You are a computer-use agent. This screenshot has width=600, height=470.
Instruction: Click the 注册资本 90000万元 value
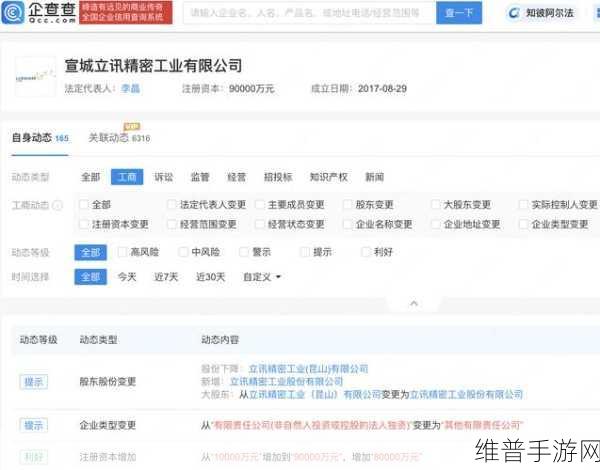[252, 89]
